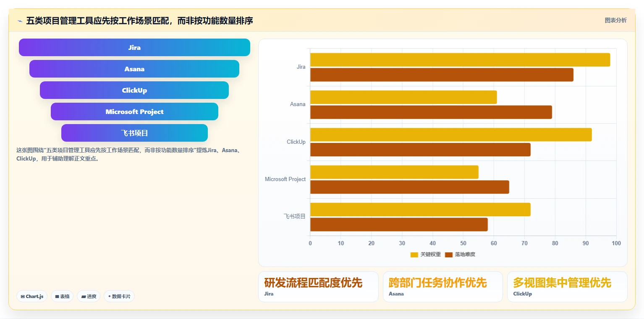Toggle the 关键权重 legend swatch
The width and height of the screenshot is (644, 319).
tap(414, 254)
